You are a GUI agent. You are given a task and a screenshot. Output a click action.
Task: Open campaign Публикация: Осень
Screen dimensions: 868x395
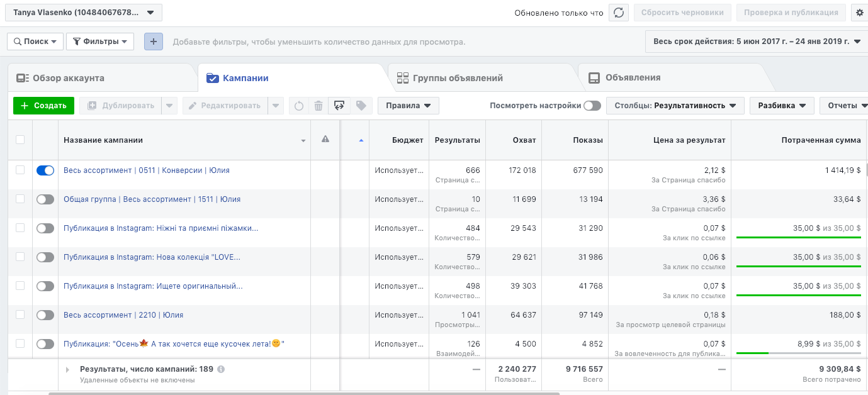tap(174, 344)
